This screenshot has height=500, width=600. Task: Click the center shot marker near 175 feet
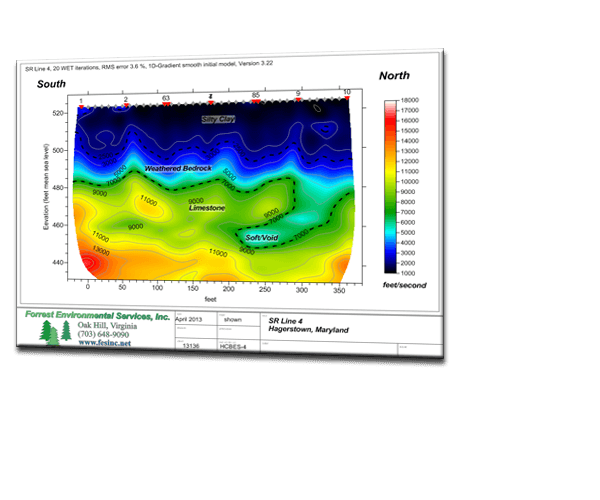210,101
